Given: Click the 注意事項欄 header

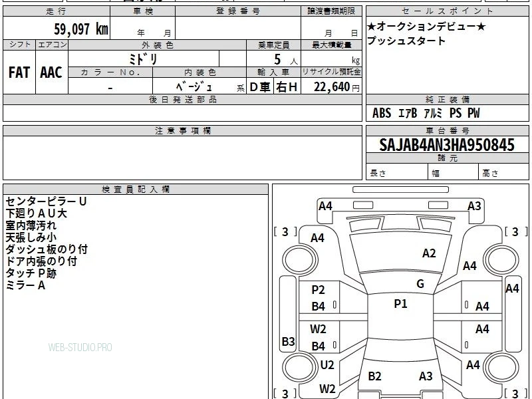Looking at the screenshot, I should (x=182, y=130).
